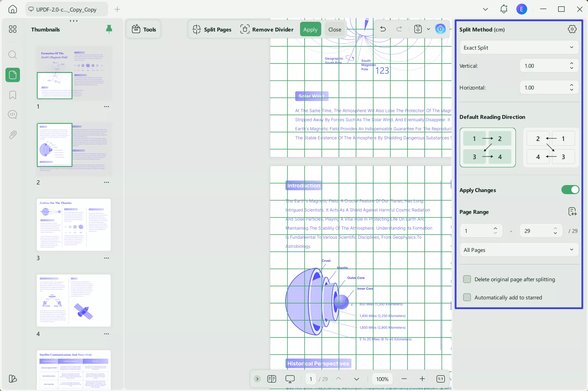The height and width of the screenshot is (391, 588).
Task: Click the notification bell icon
Action: coord(504,9)
